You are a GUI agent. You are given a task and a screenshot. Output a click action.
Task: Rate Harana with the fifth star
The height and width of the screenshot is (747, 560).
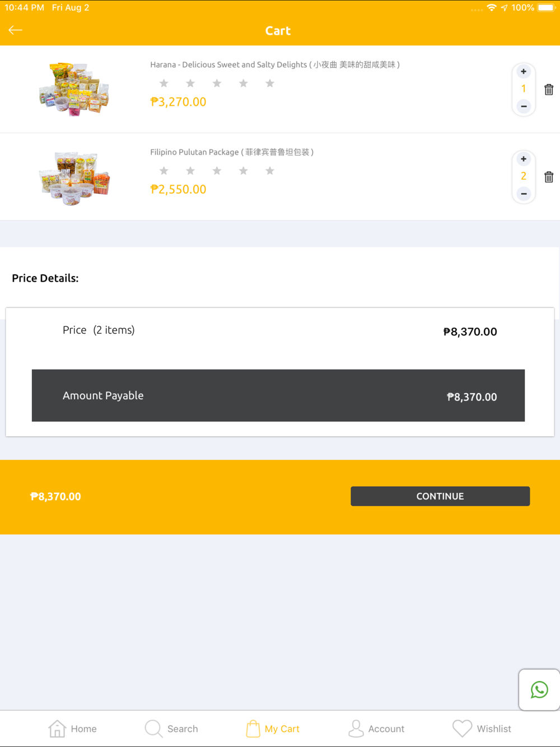pyautogui.click(x=270, y=83)
